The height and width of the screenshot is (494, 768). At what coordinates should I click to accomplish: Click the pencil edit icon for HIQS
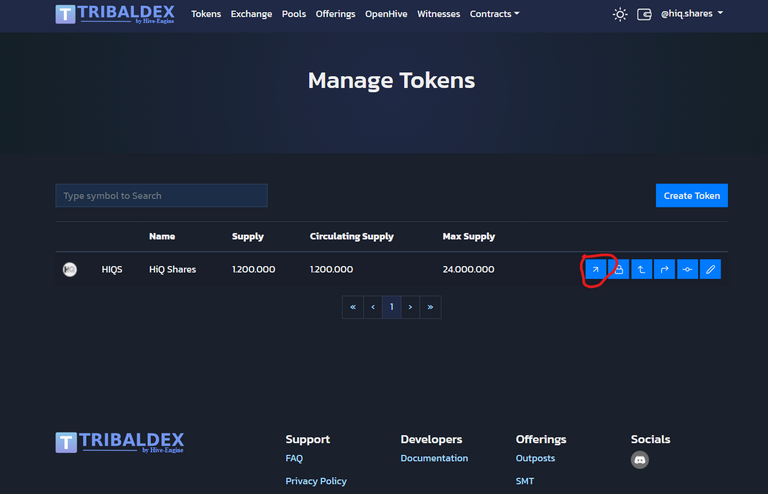pos(711,269)
